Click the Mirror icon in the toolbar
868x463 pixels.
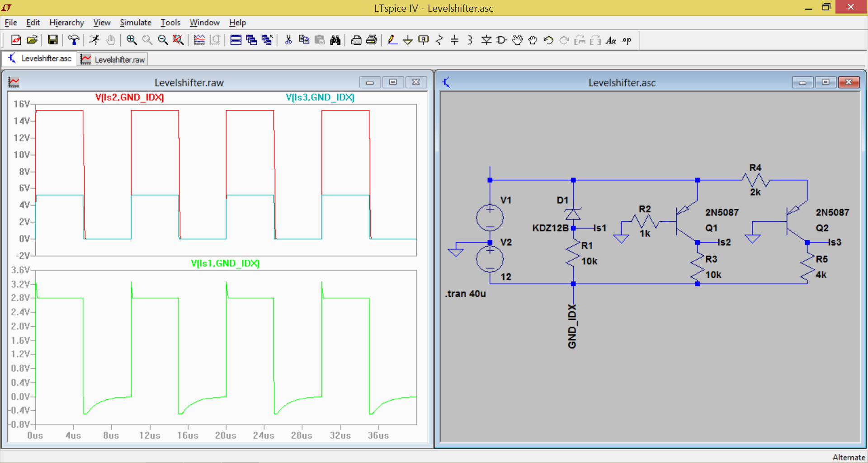point(595,40)
